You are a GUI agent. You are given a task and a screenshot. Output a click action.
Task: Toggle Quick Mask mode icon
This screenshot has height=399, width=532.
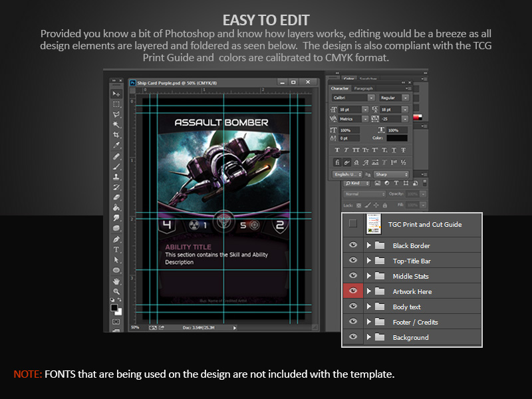116,322
